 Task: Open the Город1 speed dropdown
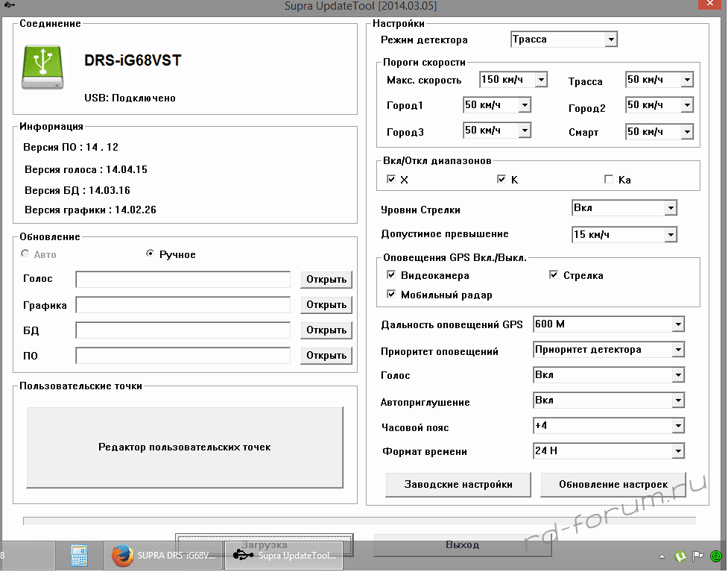497,105
